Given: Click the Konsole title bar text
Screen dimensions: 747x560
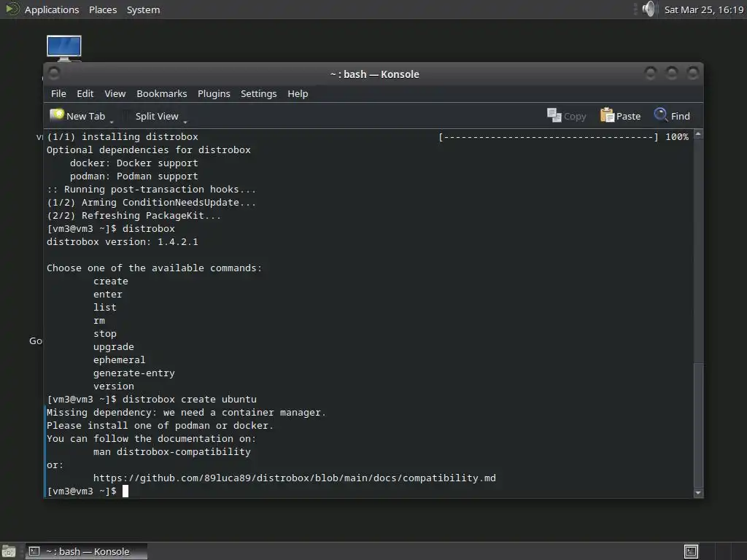Looking at the screenshot, I should point(374,74).
